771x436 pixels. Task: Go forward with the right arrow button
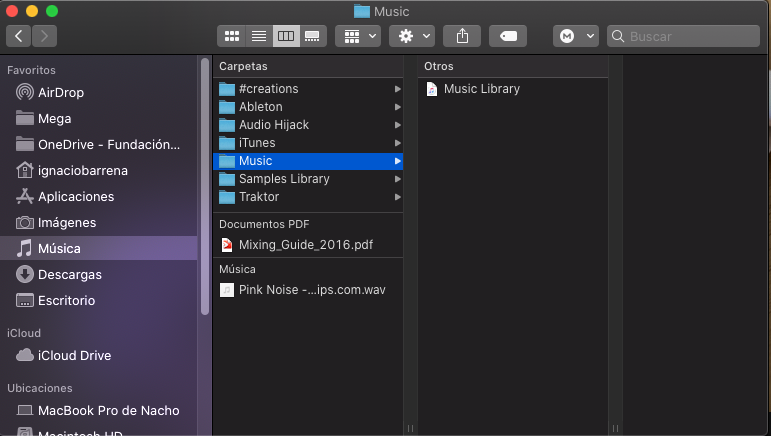click(44, 36)
